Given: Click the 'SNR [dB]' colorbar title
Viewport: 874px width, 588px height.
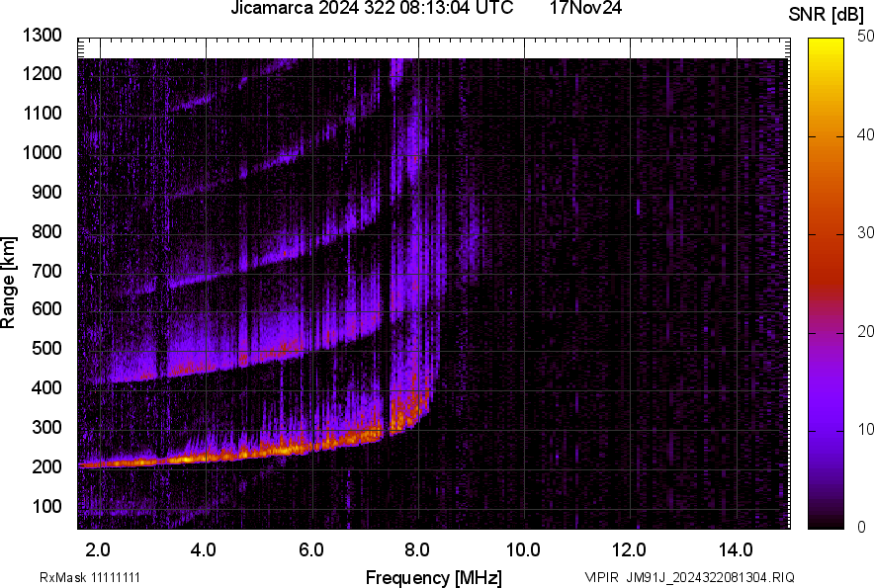Looking at the screenshot, I should coord(826,15).
